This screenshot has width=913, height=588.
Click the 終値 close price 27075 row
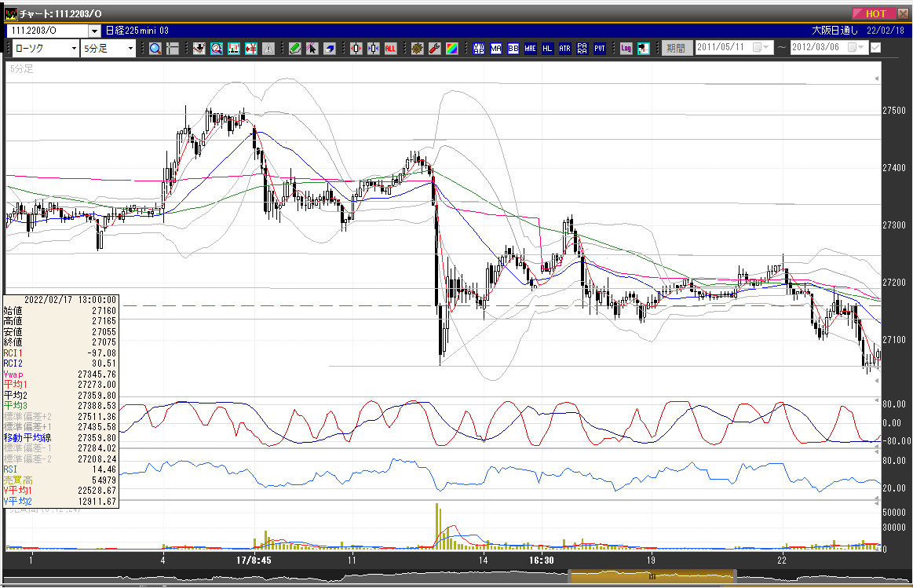pyautogui.click(x=60, y=342)
